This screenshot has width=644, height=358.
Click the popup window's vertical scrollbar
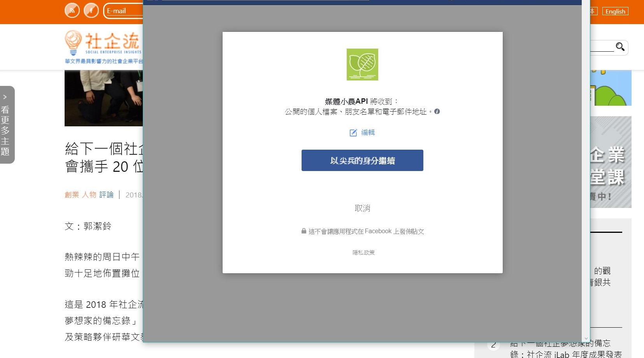[x=586, y=171]
